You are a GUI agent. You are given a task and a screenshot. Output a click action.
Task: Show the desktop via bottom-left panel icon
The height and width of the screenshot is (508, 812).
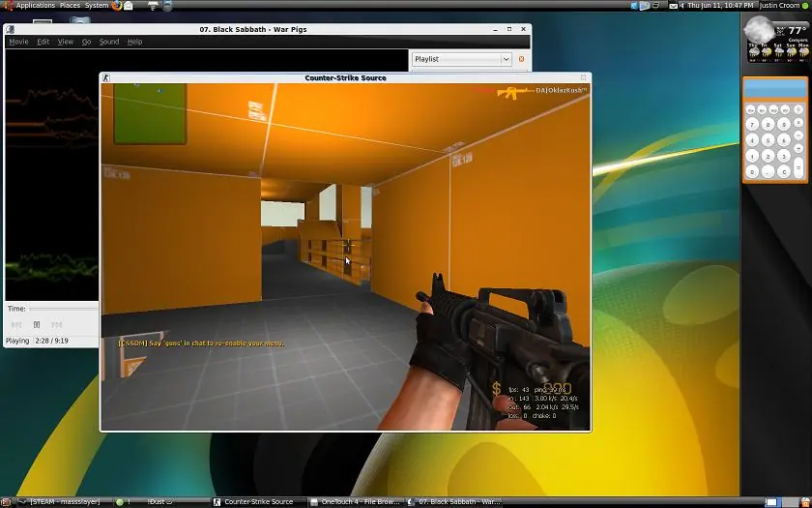tap(8, 502)
